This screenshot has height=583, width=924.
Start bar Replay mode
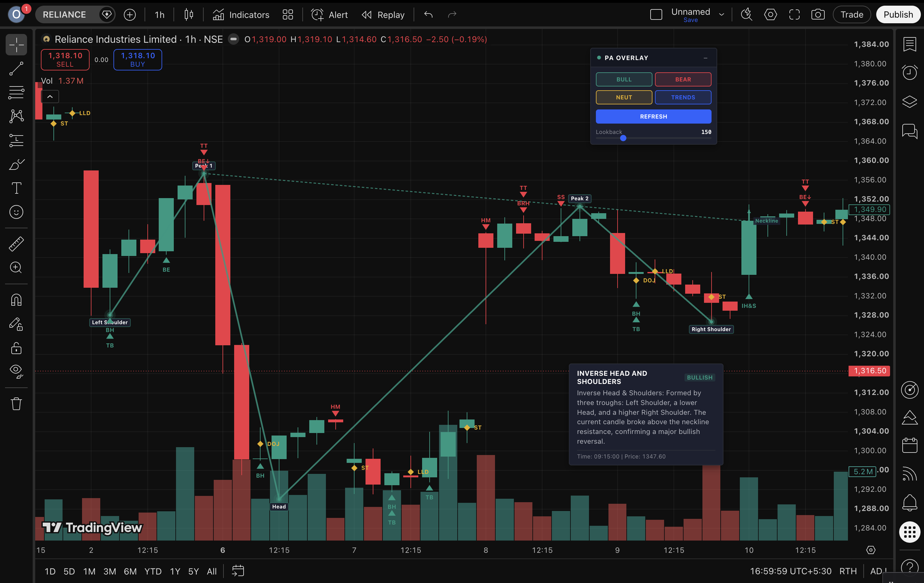(383, 14)
